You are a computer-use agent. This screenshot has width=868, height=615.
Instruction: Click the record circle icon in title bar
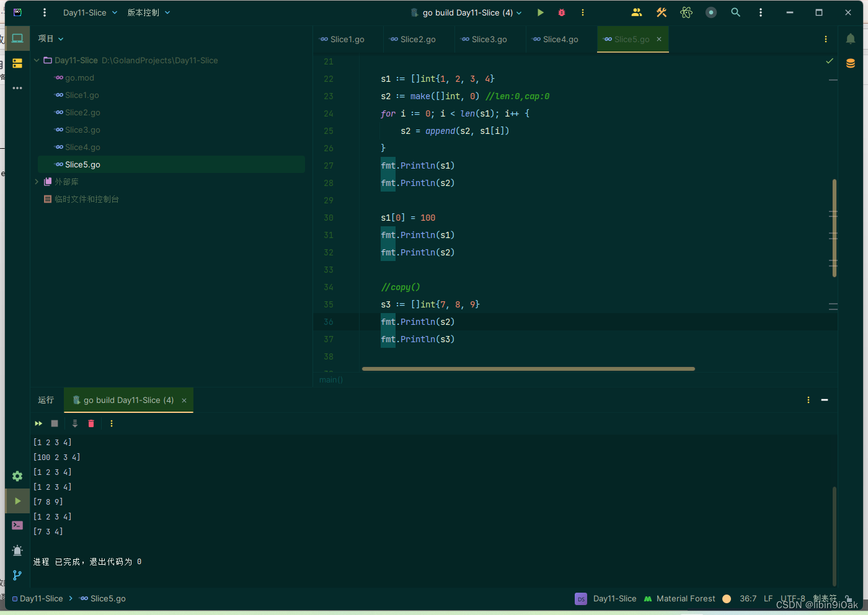(x=711, y=12)
